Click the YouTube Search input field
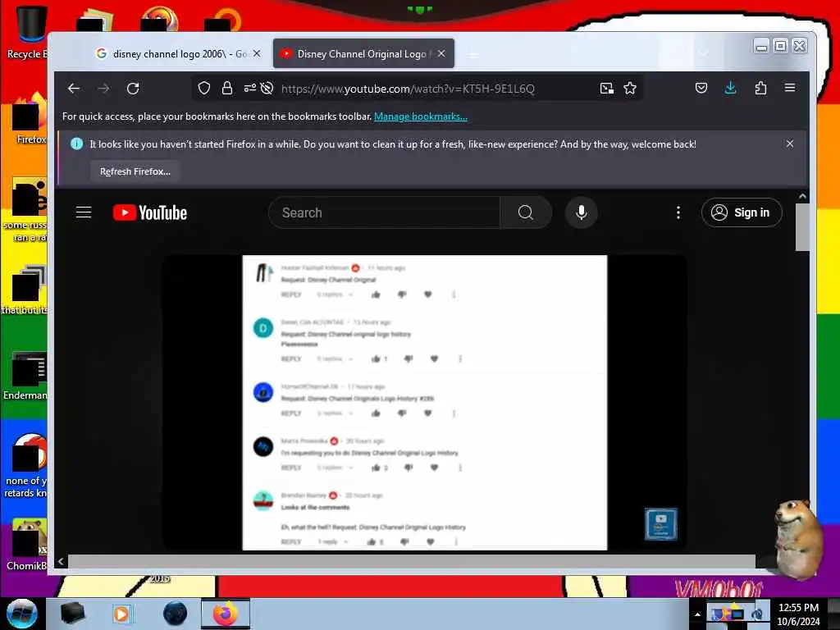Screen dimensions: 840x630 384,212
